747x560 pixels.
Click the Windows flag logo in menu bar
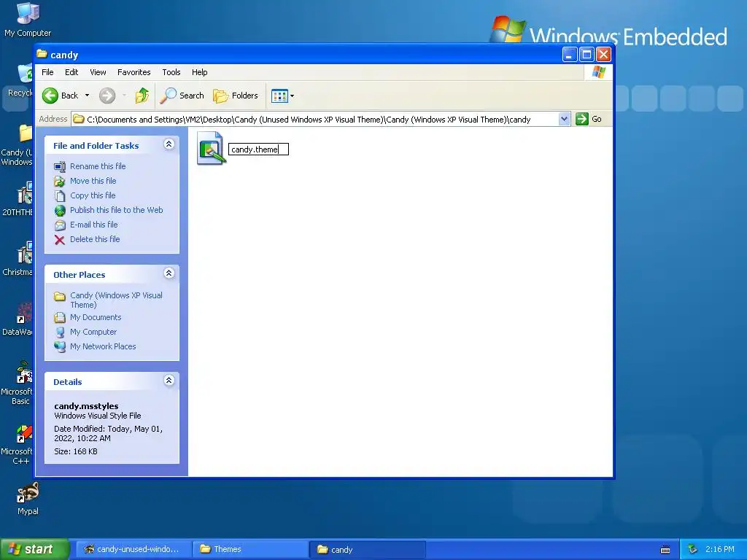598,72
